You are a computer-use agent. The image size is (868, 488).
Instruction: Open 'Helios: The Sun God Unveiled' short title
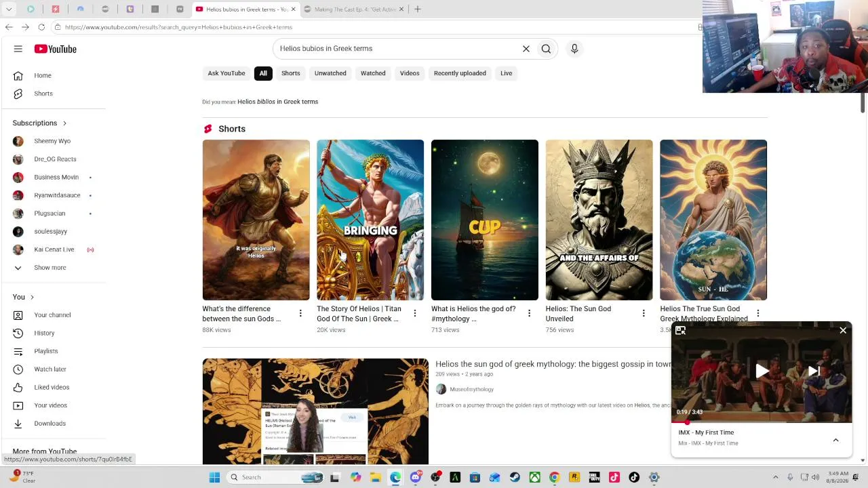(x=578, y=313)
